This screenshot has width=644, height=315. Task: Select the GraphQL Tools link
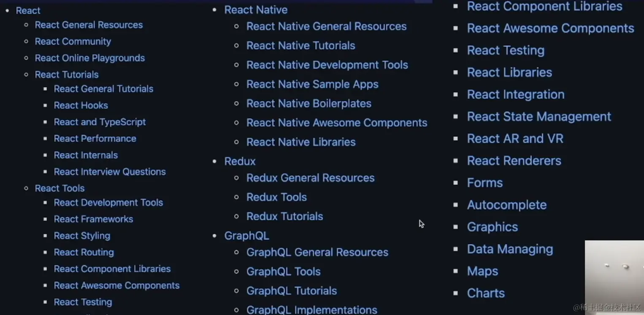coord(283,272)
